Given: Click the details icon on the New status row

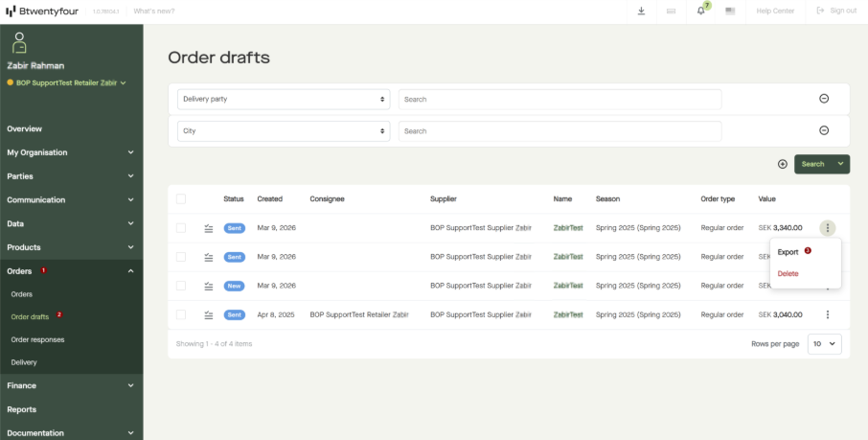Looking at the screenshot, I should [x=208, y=286].
